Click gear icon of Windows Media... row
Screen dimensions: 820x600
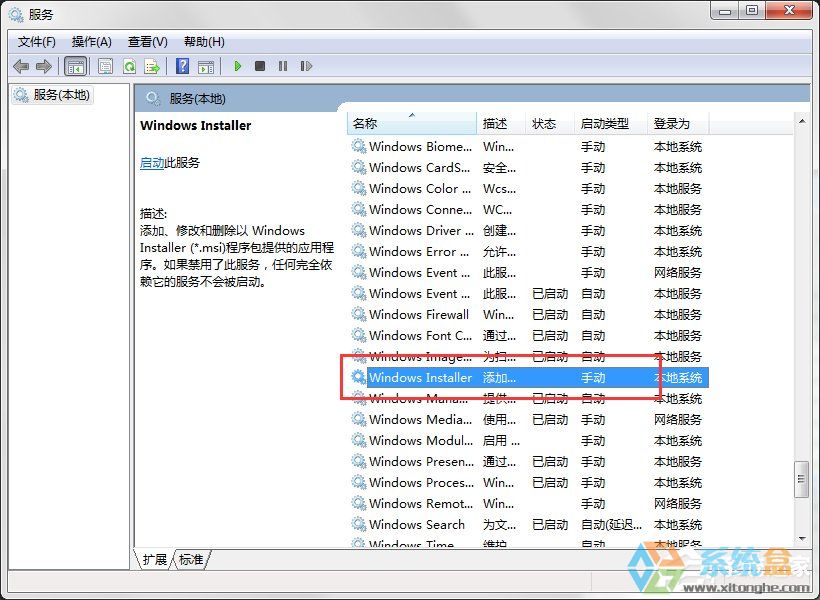[359, 419]
